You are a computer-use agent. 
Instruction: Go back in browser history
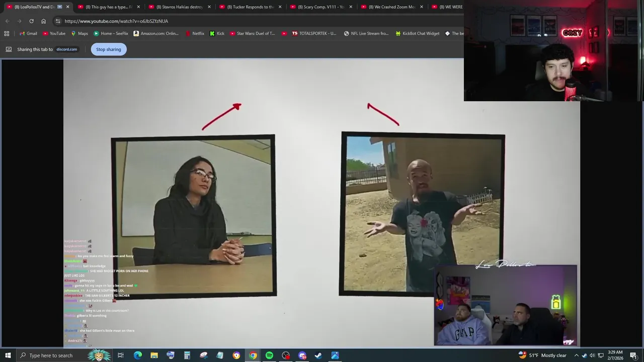pyautogui.click(x=7, y=21)
